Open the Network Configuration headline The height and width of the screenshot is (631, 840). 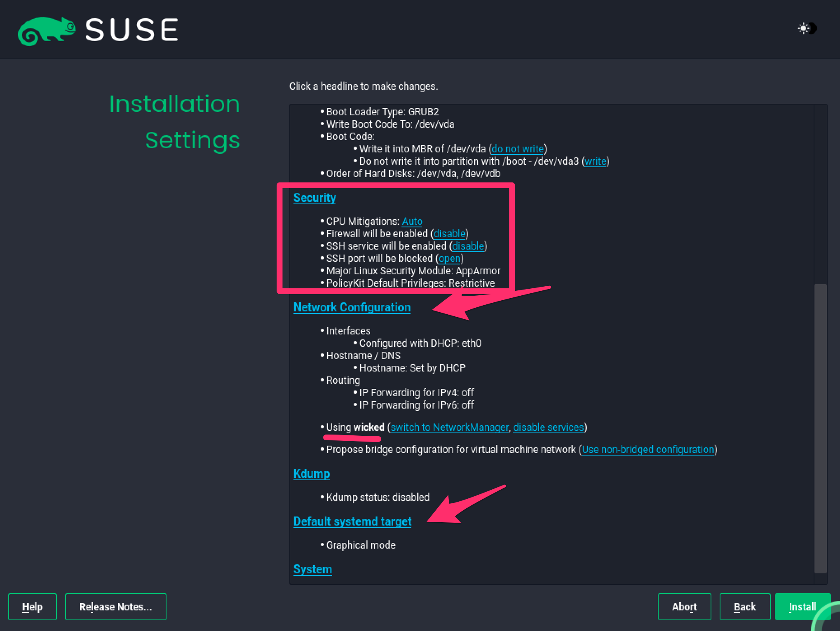352,307
